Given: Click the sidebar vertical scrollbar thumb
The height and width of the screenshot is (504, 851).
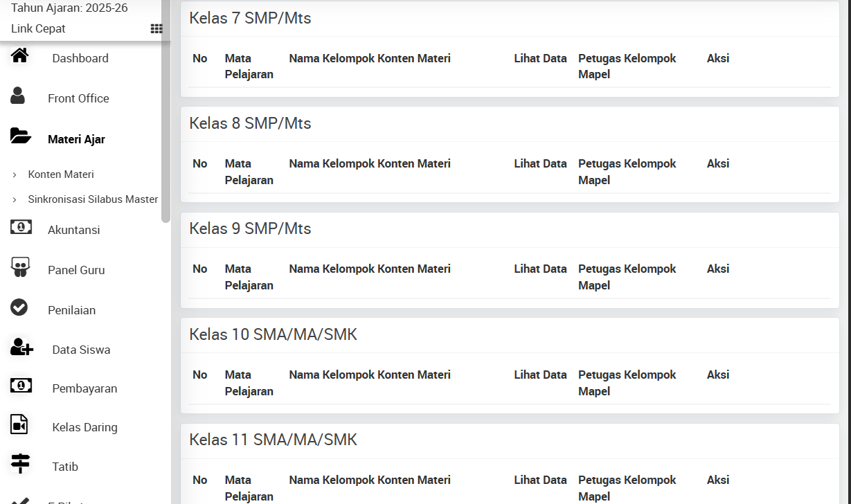Looking at the screenshot, I should [165, 111].
